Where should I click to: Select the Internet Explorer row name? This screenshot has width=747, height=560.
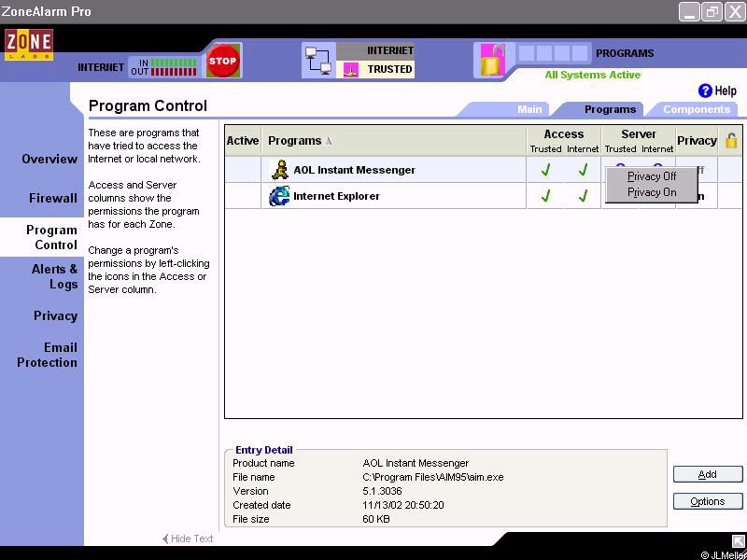(336, 196)
